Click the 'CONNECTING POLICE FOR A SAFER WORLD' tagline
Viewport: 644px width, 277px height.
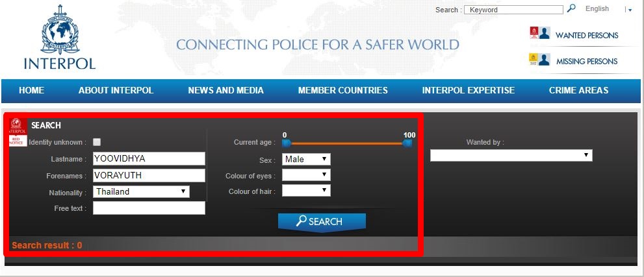[x=318, y=45]
